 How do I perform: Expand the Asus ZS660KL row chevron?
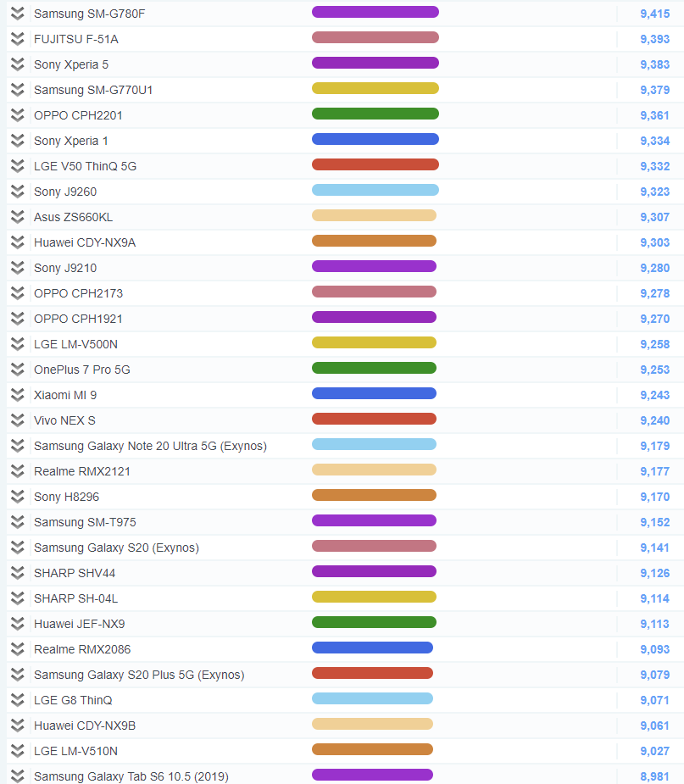18,217
